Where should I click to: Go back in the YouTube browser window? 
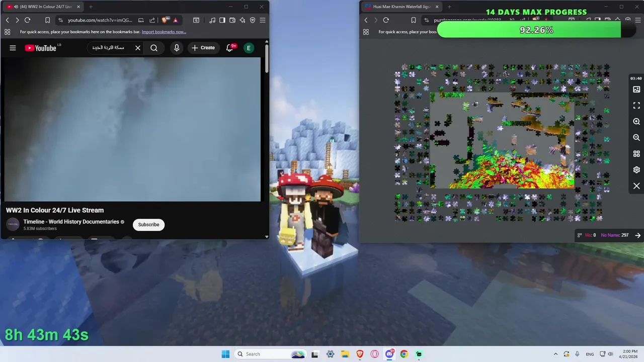pos(8,20)
